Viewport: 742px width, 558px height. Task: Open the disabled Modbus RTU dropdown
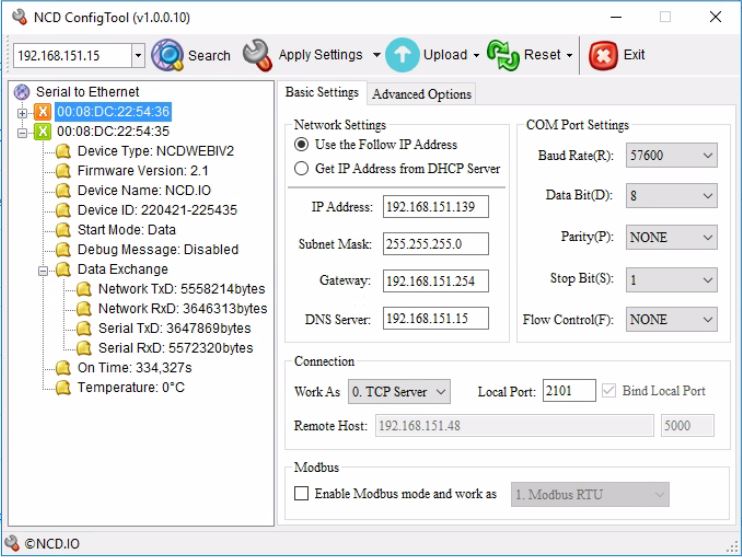click(x=590, y=495)
